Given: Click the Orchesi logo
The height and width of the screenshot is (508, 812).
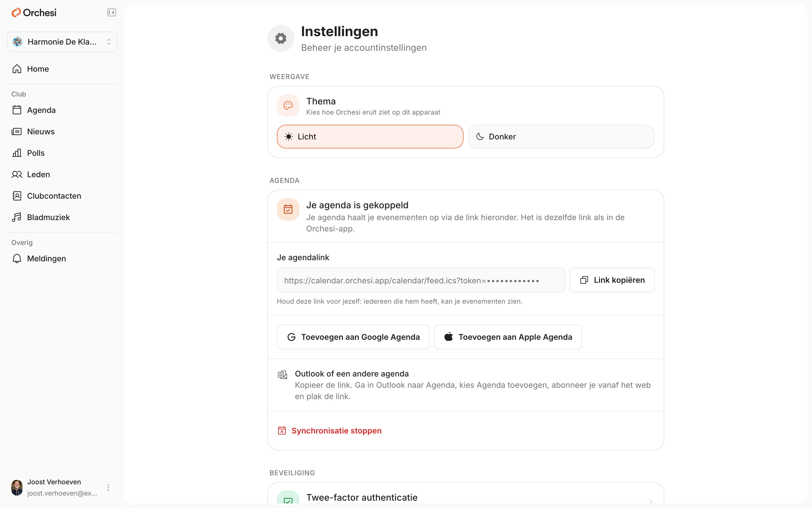Looking at the screenshot, I should pos(34,13).
